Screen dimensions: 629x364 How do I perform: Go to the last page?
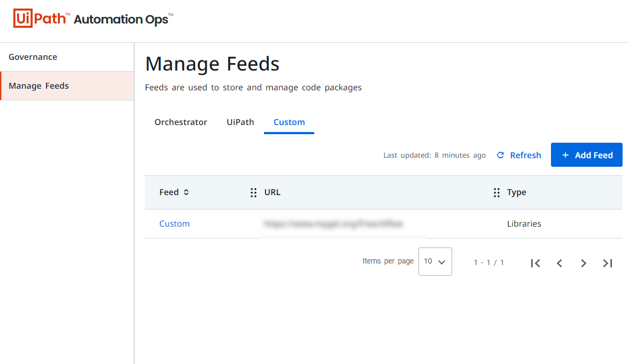608,264
